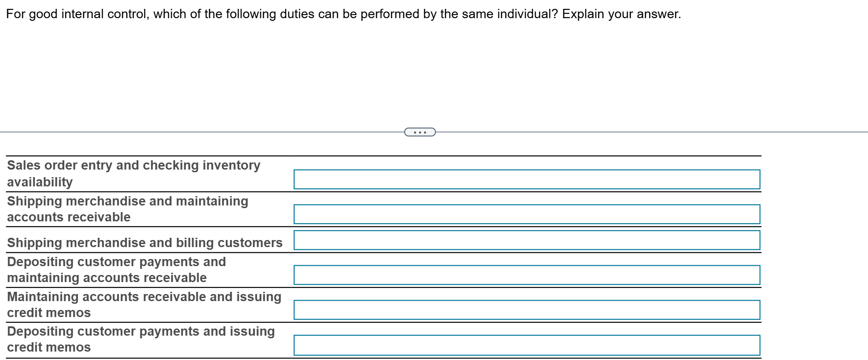
Task: Click the divider line right of the ellipsis
Action: 641,132
